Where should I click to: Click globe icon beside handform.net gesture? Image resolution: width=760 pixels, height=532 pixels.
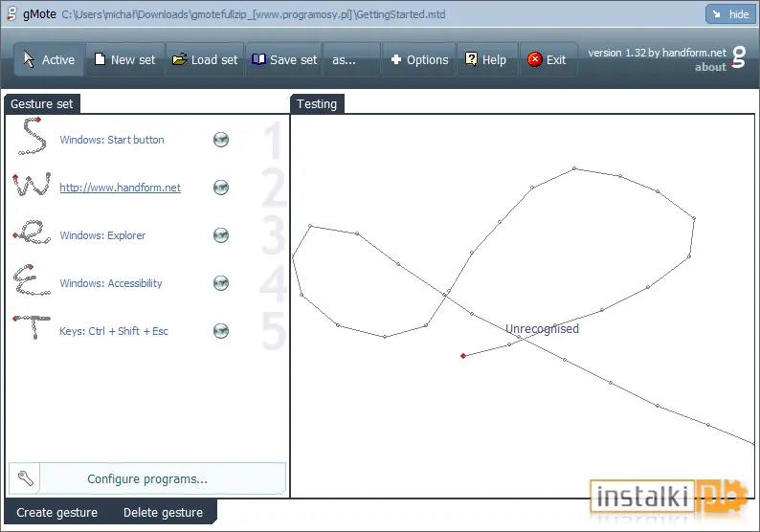(x=221, y=188)
